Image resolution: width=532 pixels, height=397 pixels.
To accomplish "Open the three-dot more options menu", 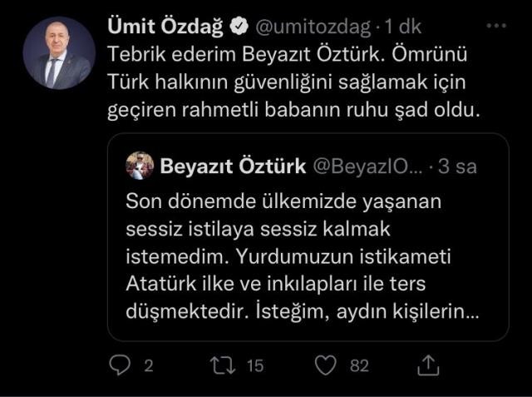I will pyautogui.click(x=496, y=26).
